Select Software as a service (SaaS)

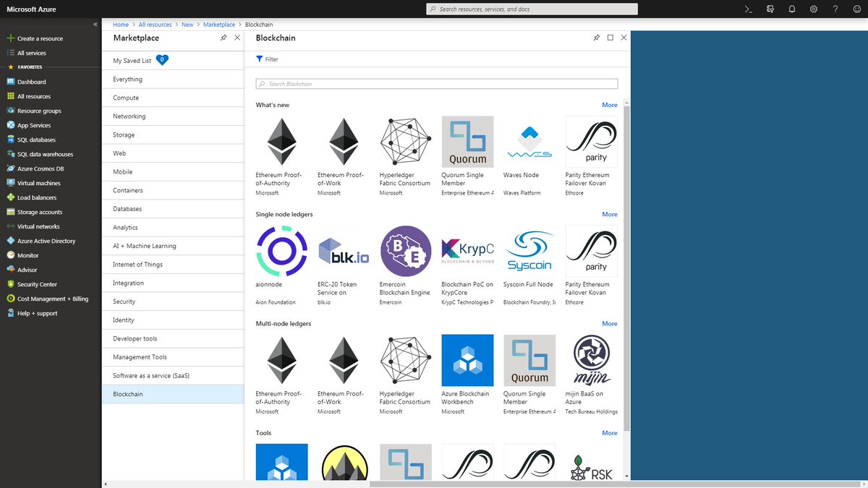(174, 376)
